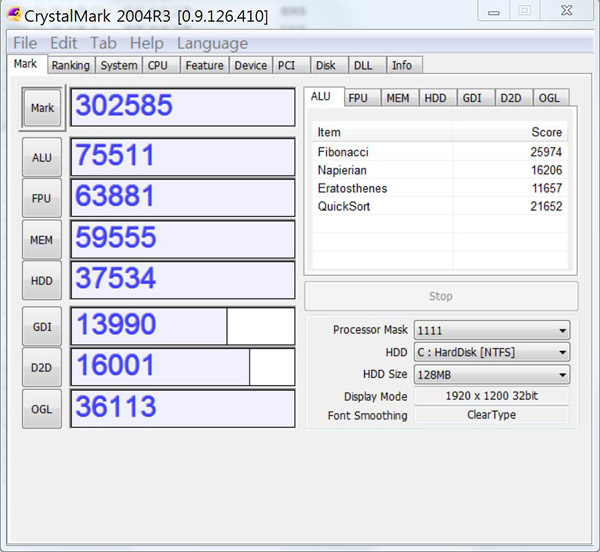Expand the HDD Size dropdown
Viewport: 600px width, 552px height.
click(x=492, y=375)
